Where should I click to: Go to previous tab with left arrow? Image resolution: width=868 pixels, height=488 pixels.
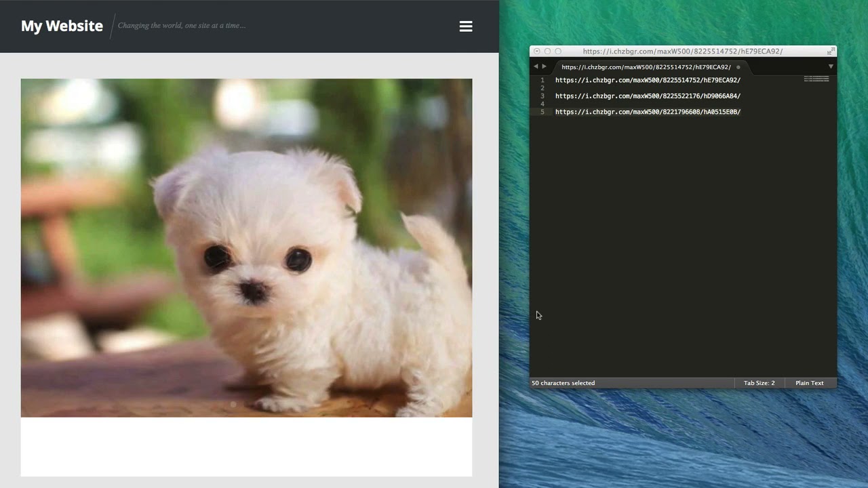point(536,66)
